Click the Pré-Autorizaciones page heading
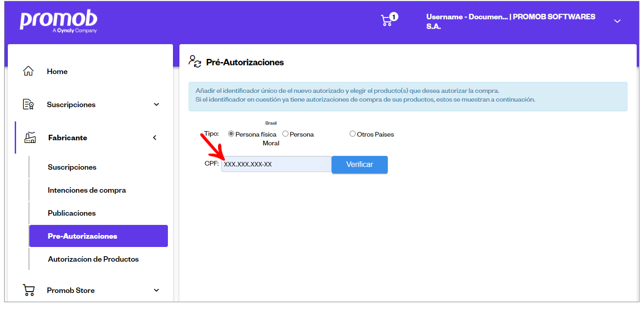644x310 pixels. [245, 62]
